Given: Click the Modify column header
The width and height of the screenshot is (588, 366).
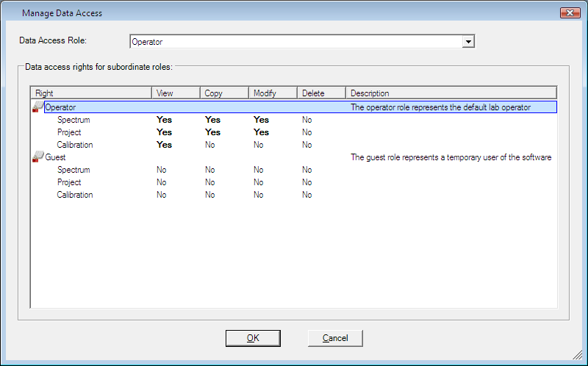Looking at the screenshot, I should [x=273, y=93].
